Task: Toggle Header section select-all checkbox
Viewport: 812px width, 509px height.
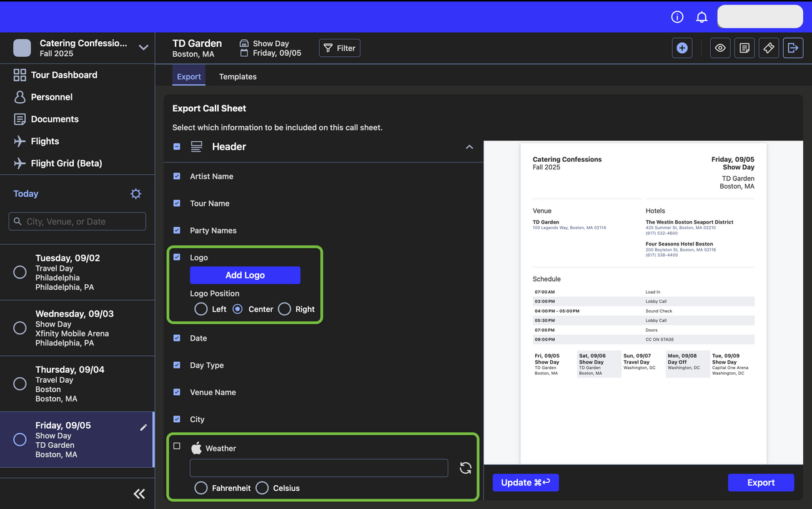Action: tap(177, 147)
